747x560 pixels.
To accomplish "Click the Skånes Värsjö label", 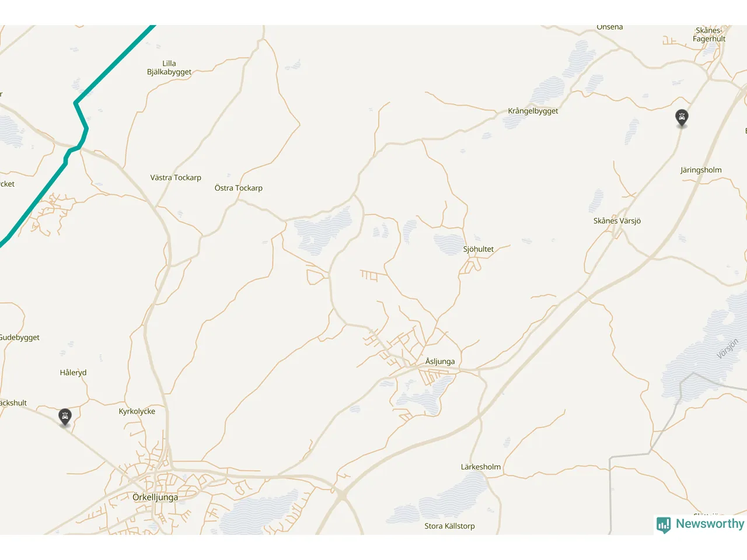I will click(617, 221).
